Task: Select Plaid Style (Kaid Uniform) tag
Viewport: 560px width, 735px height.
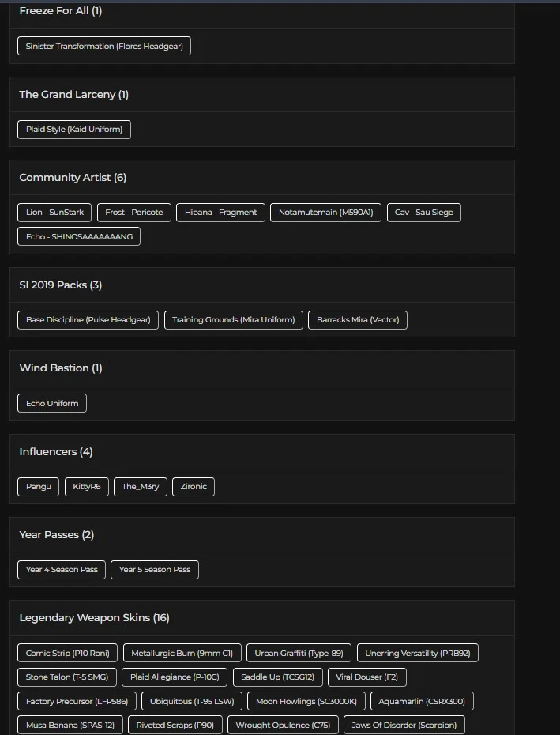Action: tap(74, 130)
